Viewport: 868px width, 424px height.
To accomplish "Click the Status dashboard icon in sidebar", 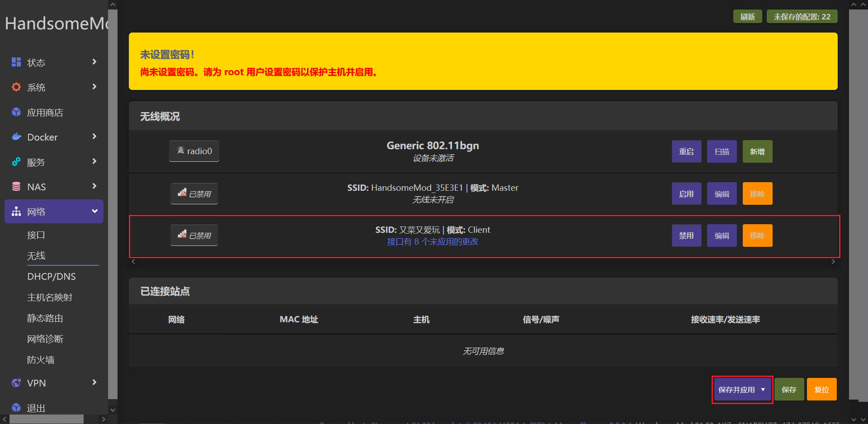I will coord(16,62).
